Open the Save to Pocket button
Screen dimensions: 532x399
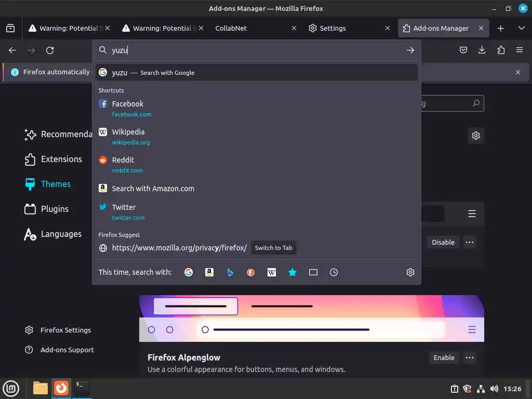click(463, 50)
